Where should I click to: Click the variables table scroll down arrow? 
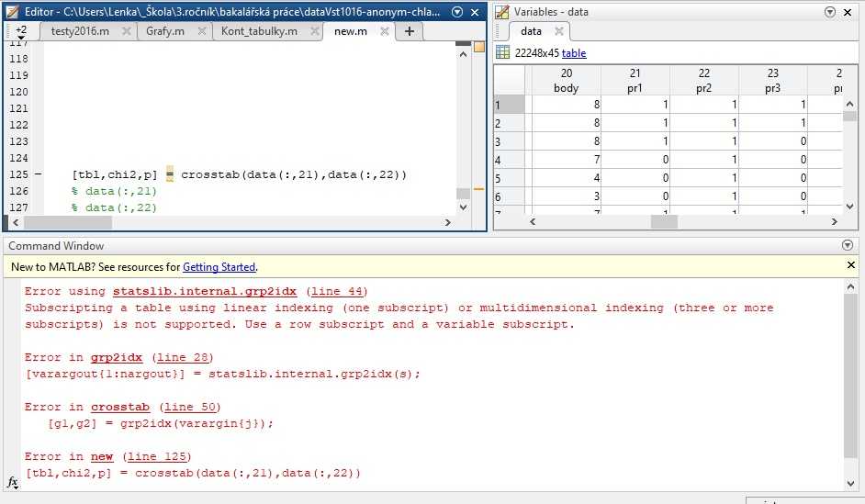click(x=849, y=206)
